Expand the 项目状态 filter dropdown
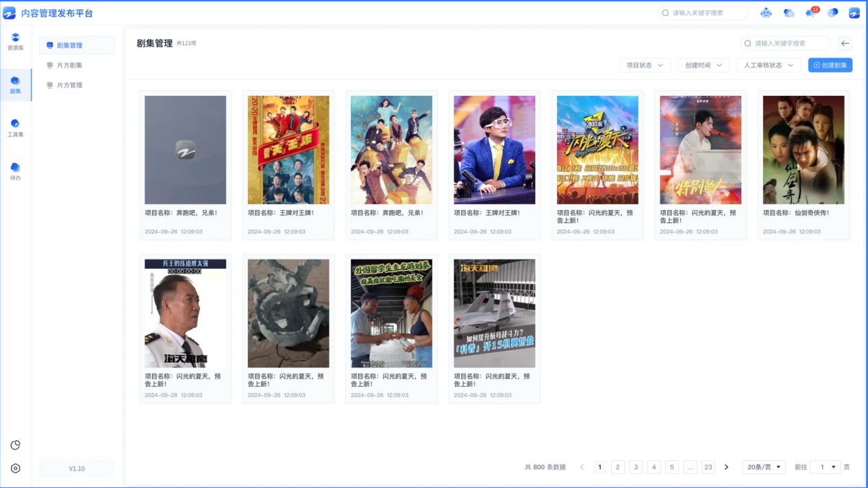Viewport: 868px width, 488px height. tap(645, 65)
